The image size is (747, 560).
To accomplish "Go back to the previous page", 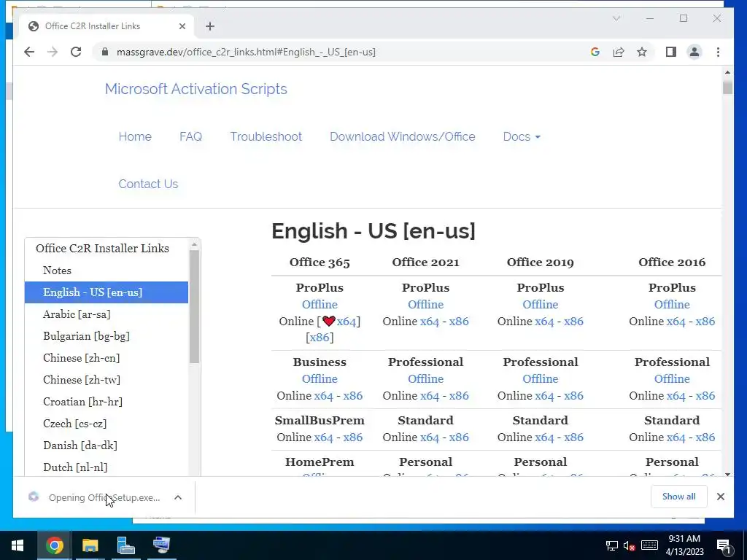I will 29,52.
